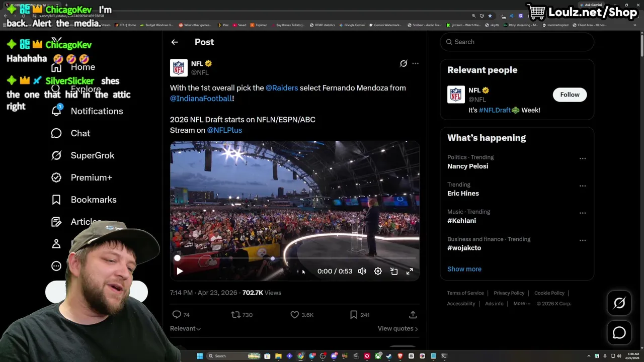Click the @IndianaFootball mention link

click(201, 99)
